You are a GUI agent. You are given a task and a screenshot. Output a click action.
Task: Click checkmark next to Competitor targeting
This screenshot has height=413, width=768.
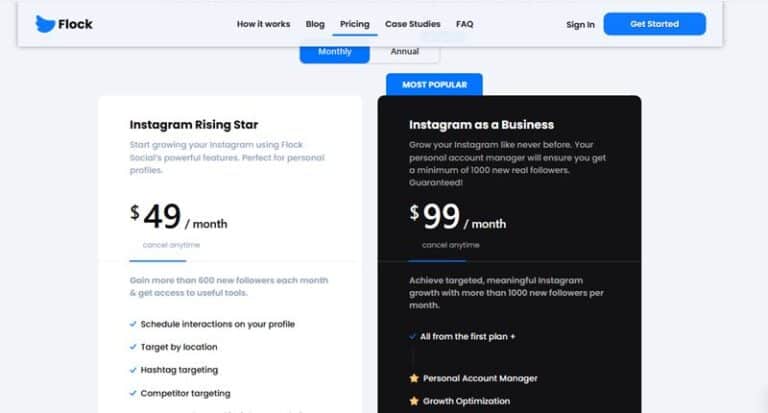[x=133, y=393]
